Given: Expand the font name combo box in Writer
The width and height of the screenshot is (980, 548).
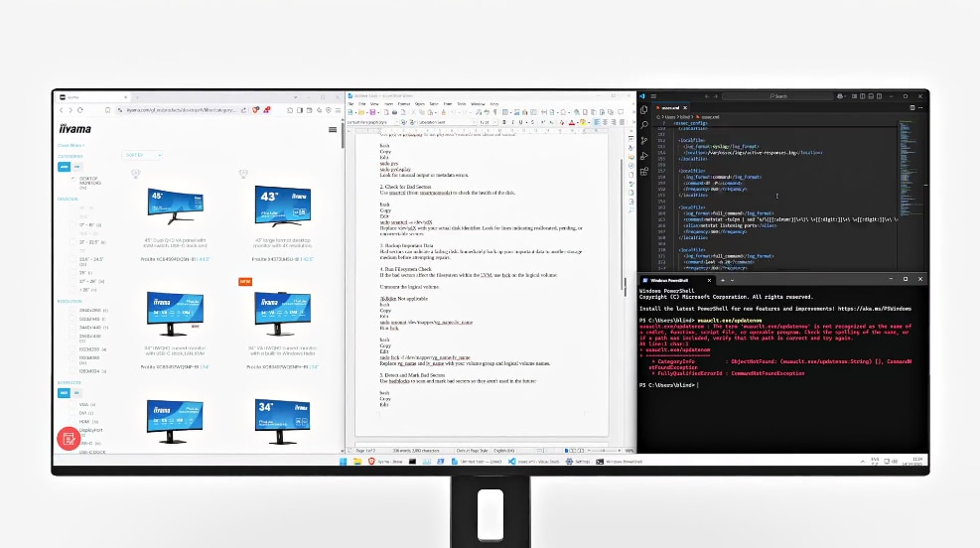Looking at the screenshot, I should click(x=474, y=122).
